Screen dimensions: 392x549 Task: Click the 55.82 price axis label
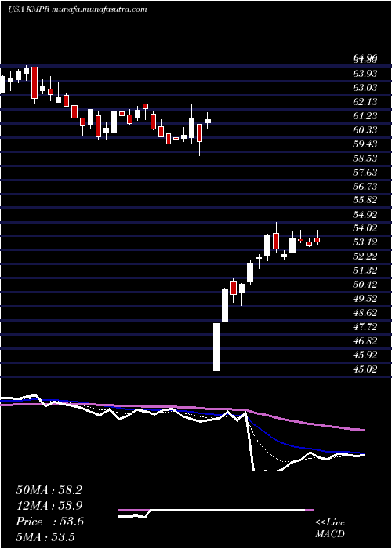click(365, 200)
